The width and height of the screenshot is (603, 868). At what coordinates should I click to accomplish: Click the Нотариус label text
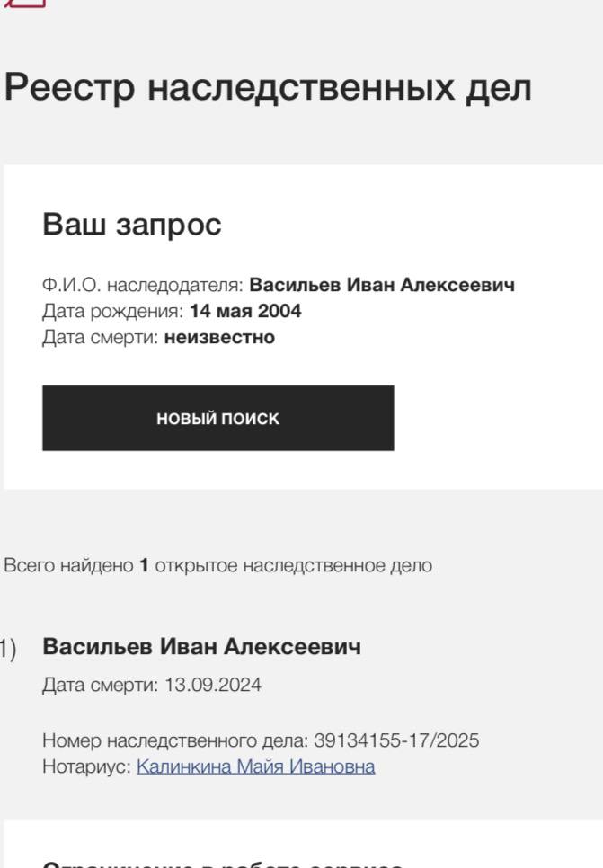[87, 766]
